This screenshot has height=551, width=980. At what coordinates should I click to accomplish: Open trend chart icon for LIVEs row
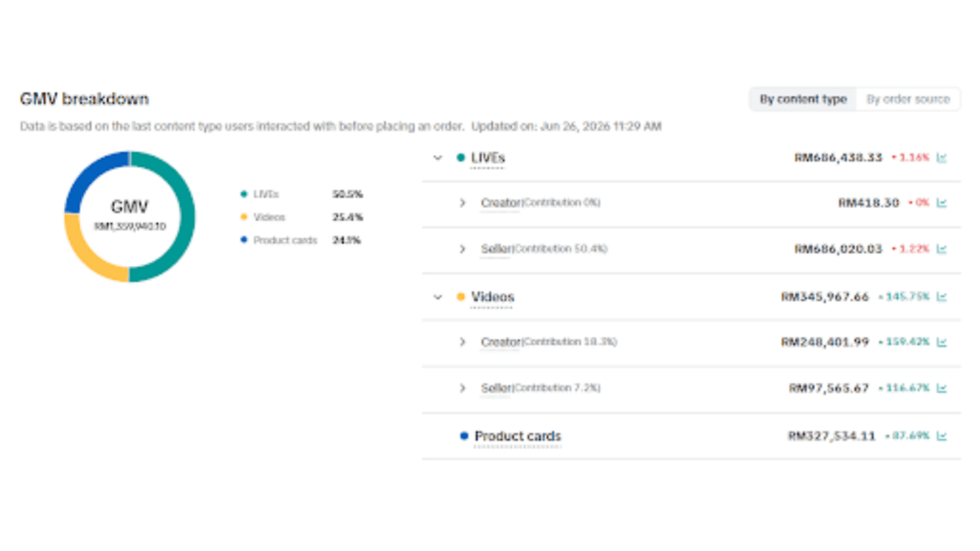pyautogui.click(x=941, y=158)
